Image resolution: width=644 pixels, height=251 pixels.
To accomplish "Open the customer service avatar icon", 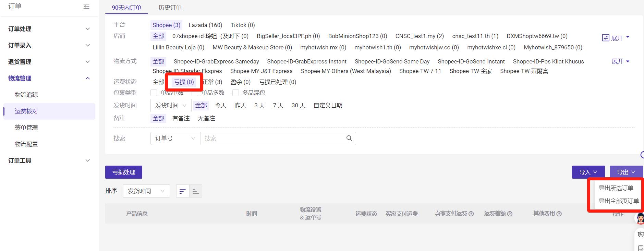I will [640, 218].
